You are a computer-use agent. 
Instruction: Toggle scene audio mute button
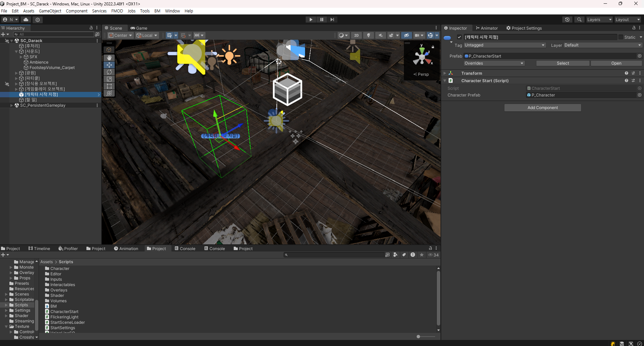coord(381,35)
